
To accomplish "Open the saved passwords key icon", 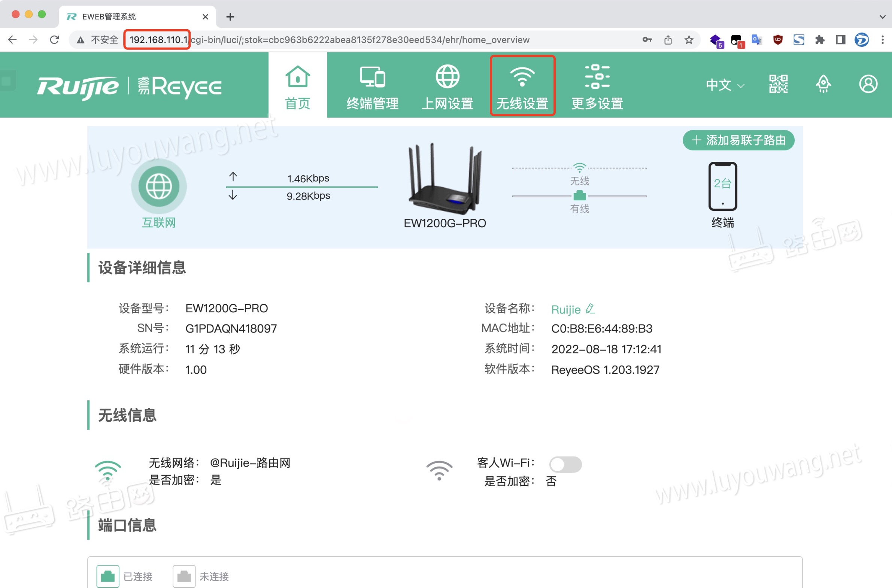I will click(647, 40).
